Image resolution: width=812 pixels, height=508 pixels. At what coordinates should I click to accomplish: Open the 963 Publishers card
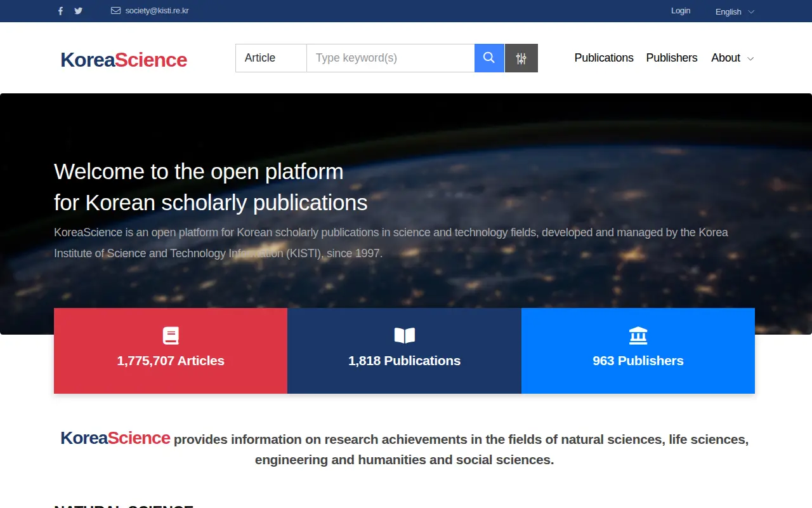point(638,351)
